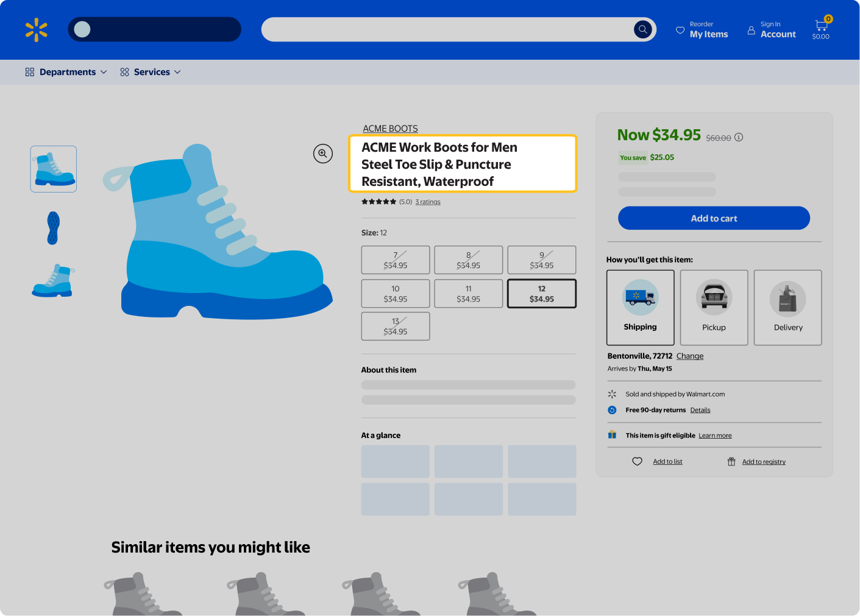
Task: Click the Services circles icon
Action: coord(125,72)
